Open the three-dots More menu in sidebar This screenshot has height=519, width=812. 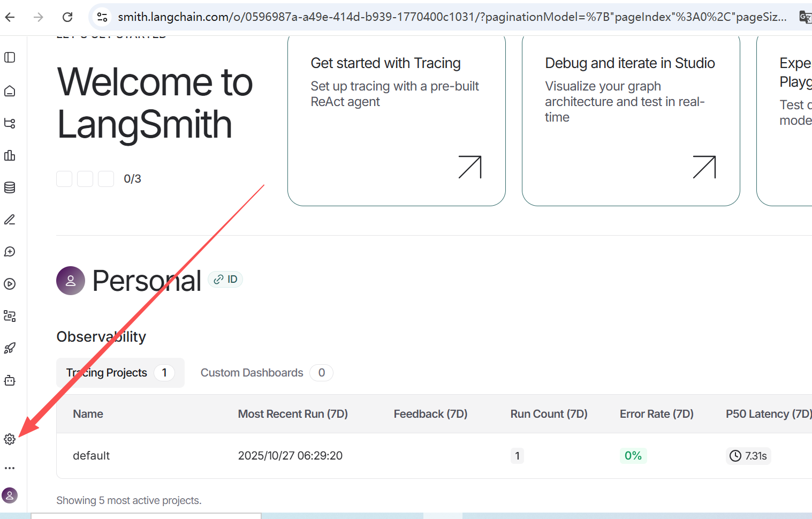pyautogui.click(x=10, y=468)
